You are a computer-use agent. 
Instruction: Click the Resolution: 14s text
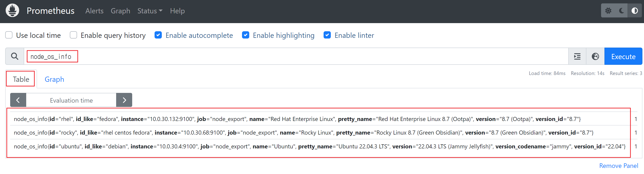click(x=588, y=73)
